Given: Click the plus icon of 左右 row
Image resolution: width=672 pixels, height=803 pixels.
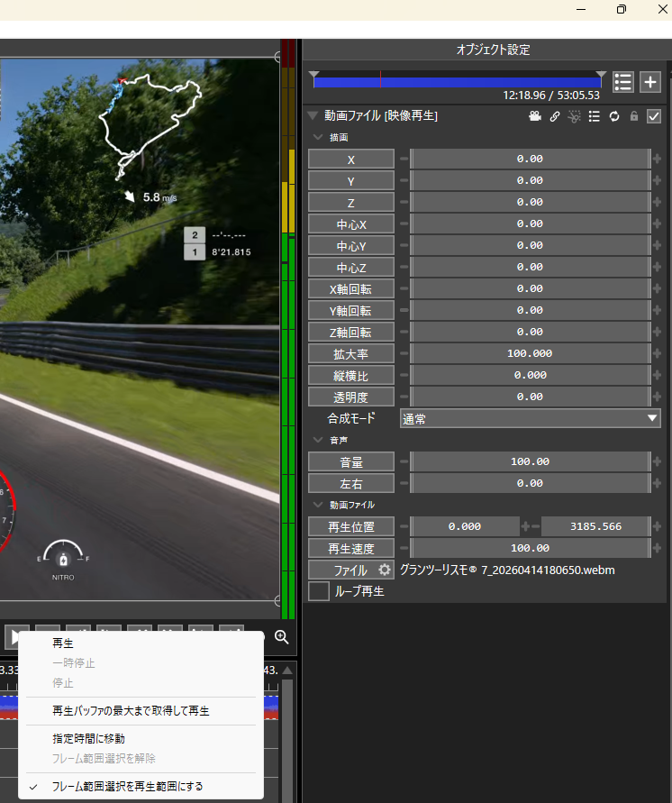Looking at the screenshot, I should 658,483.
